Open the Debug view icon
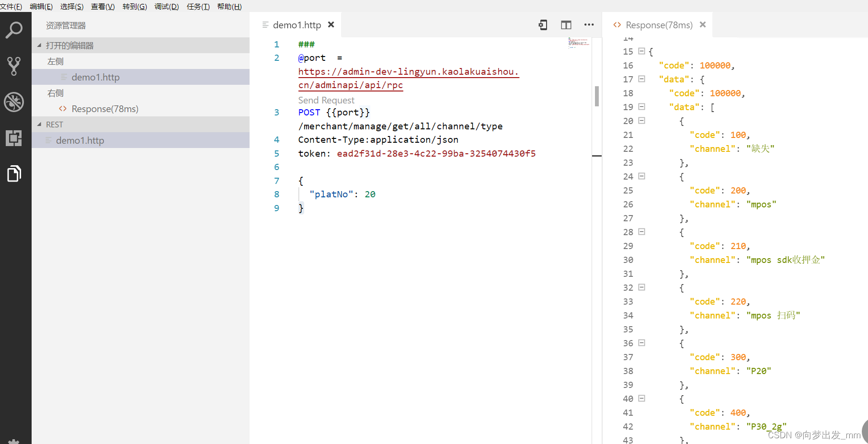 tap(14, 102)
